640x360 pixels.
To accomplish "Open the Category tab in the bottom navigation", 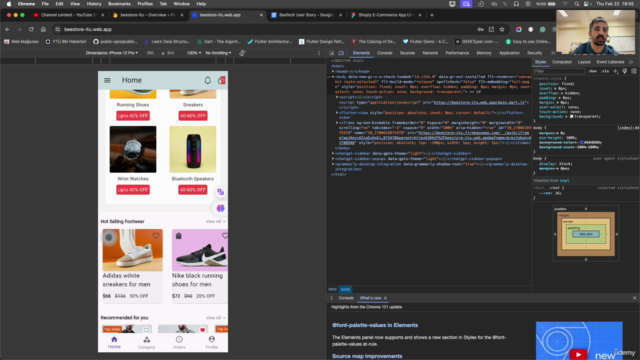I will coord(147,342).
